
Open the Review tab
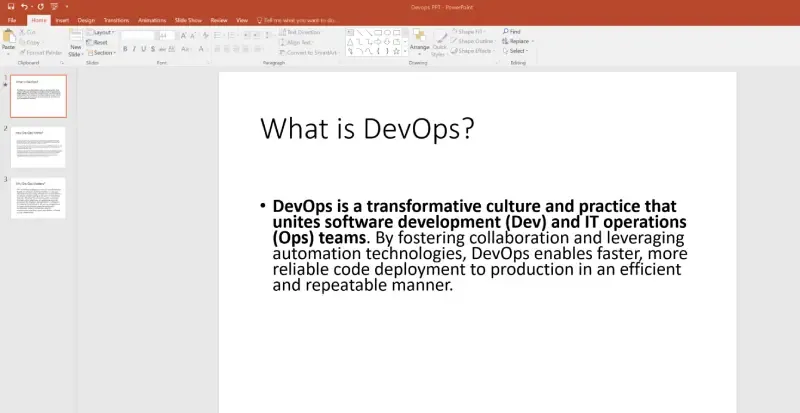coord(219,20)
